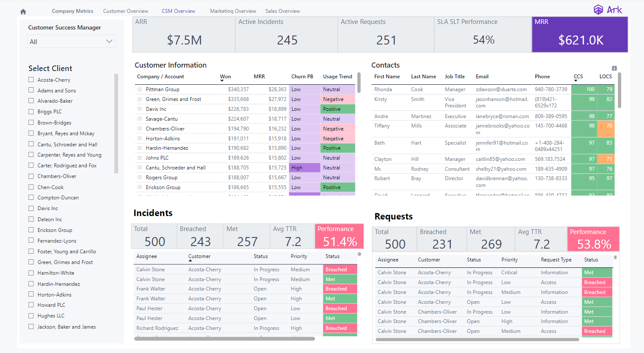
Task: Click the Home icon in the navigation bar
Action: tap(23, 12)
